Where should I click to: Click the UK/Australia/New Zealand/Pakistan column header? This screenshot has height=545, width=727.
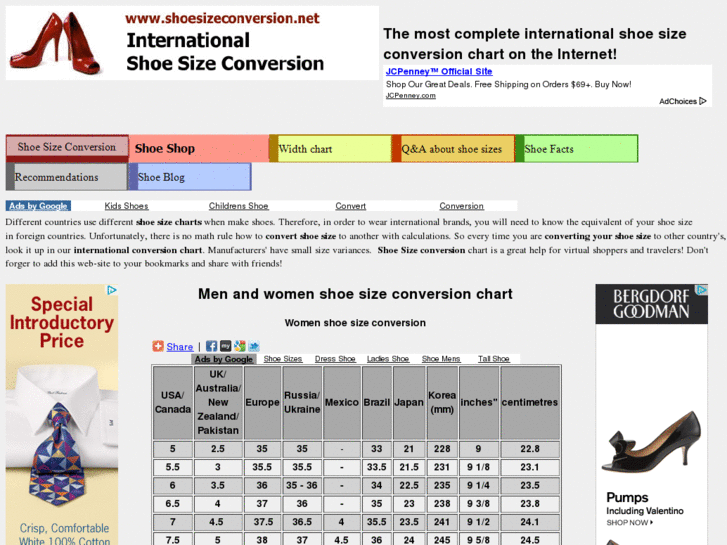click(x=218, y=402)
